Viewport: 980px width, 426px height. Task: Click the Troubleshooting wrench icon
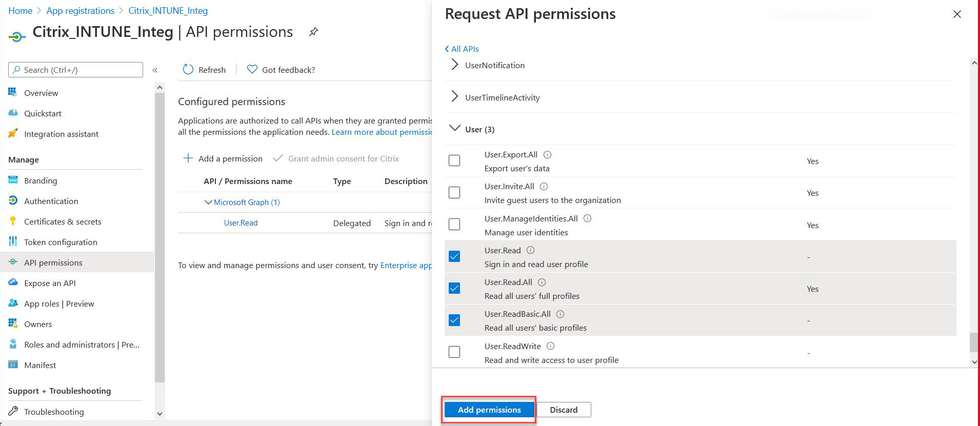coord(13,411)
